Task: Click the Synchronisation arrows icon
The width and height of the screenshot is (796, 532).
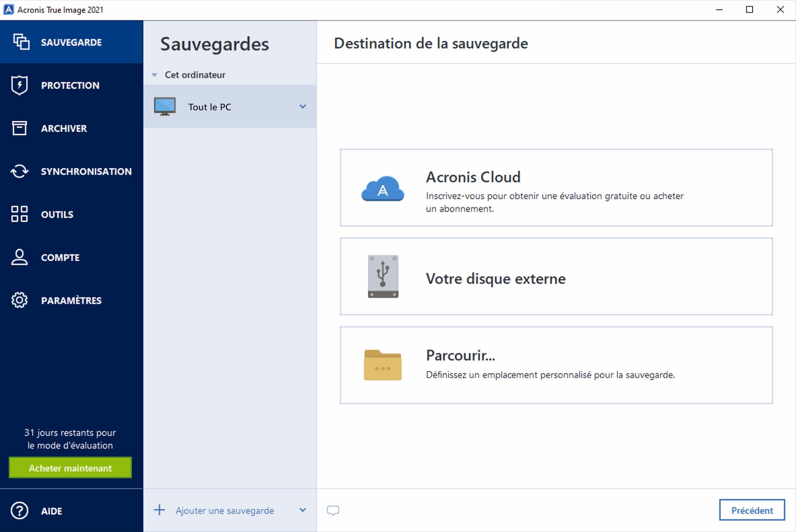Action: click(x=19, y=171)
